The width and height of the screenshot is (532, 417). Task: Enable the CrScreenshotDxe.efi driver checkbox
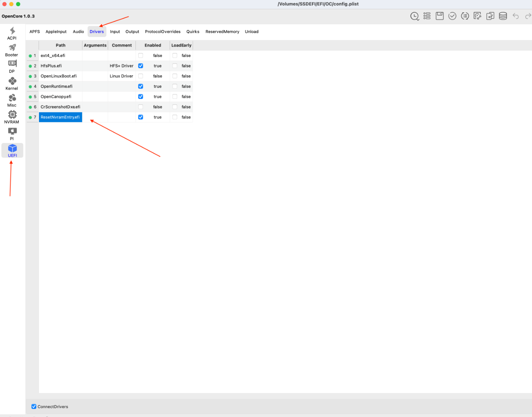141,107
